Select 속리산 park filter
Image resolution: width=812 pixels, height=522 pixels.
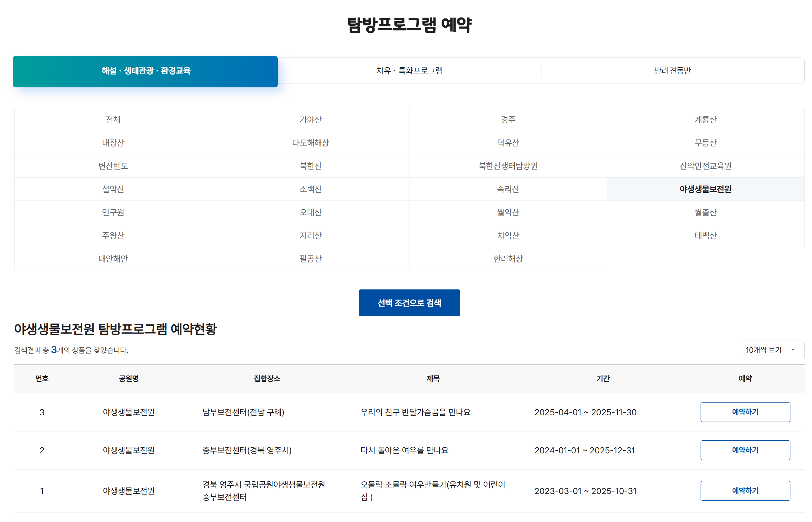point(508,189)
